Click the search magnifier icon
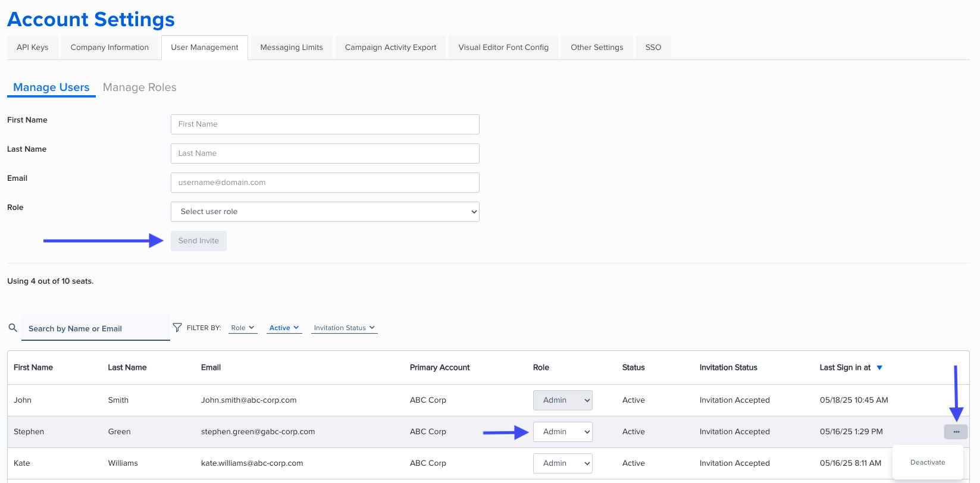980x483 pixels. (x=12, y=328)
